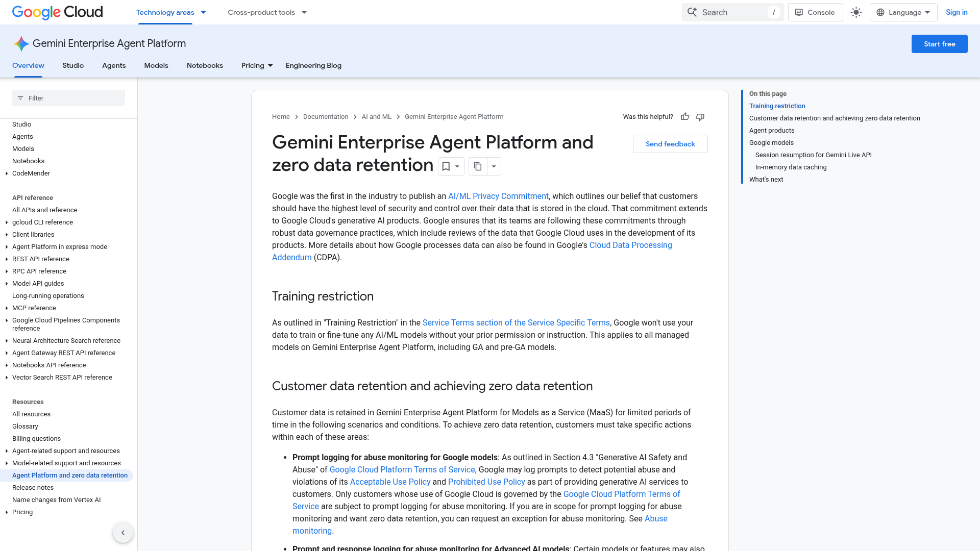
Task: Expand the CodeMender tree item
Action: [x=7, y=173]
